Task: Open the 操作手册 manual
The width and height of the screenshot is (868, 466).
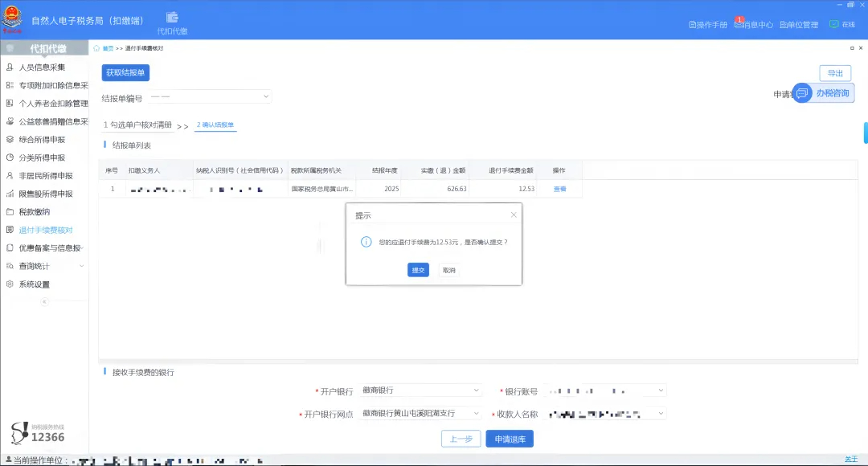Action: coord(710,24)
